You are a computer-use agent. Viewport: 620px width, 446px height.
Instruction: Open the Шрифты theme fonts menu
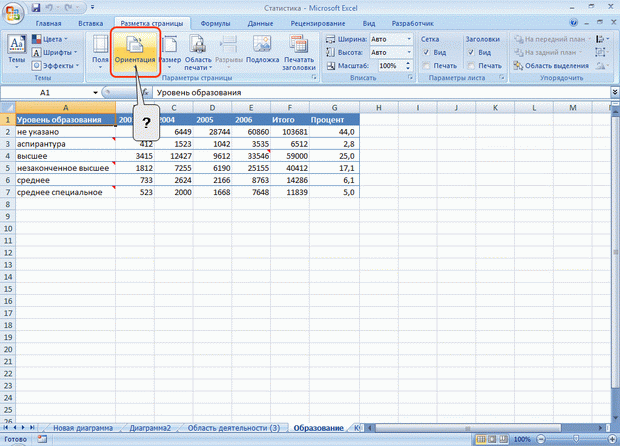coord(54,52)
